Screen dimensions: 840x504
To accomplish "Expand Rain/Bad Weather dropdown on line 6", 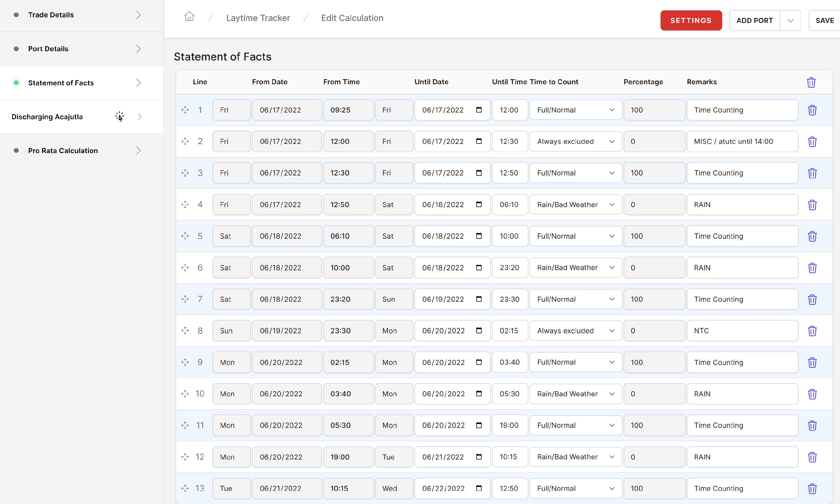I will coord(575,268).
